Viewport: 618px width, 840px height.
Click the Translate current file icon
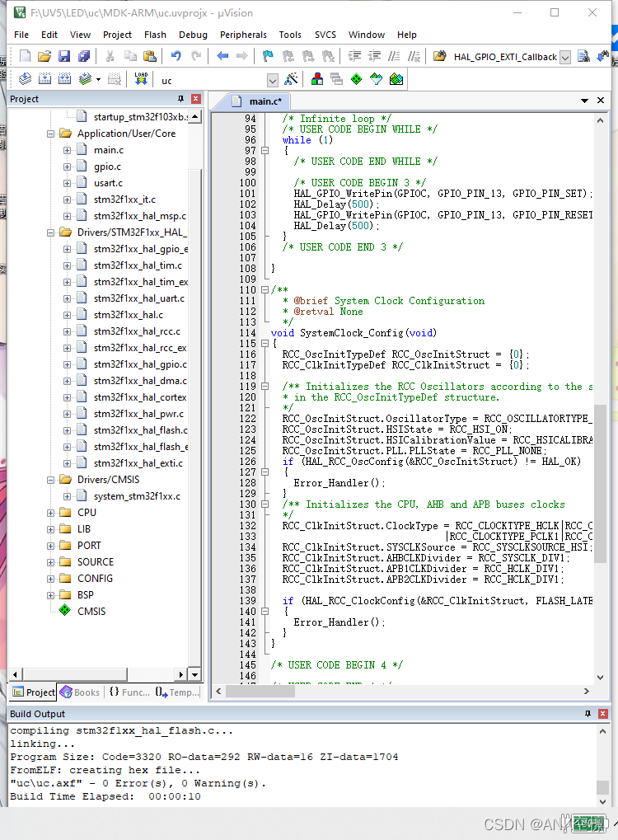(x=26, y=79)
